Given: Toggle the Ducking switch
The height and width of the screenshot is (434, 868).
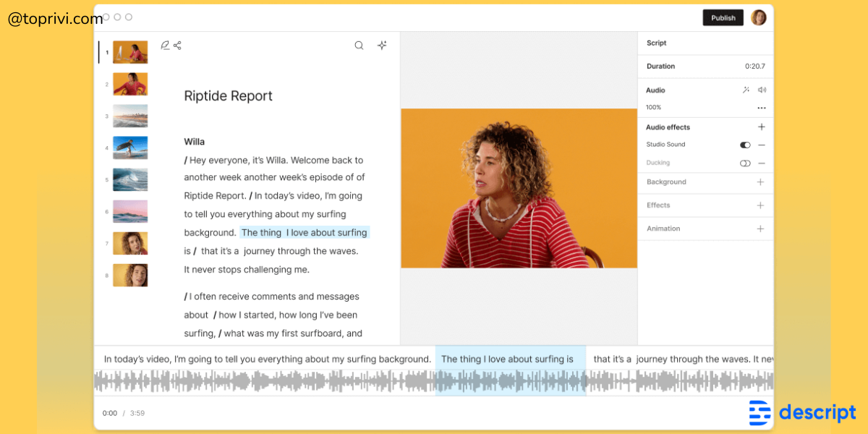Looking at the screenshot, I should pos(745,163).
